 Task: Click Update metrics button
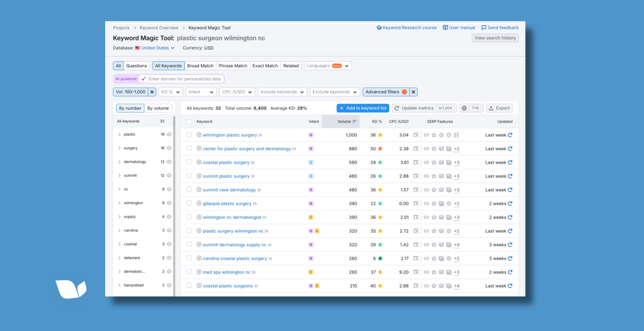pyautogui.click(x=424, y=108)
